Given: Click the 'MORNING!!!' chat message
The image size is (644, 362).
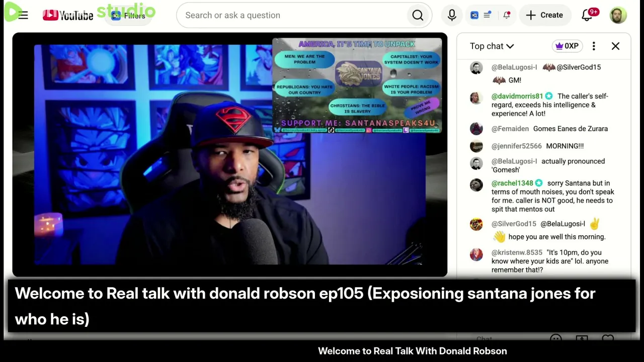Looking at the screenshot, I should point(565,146).
